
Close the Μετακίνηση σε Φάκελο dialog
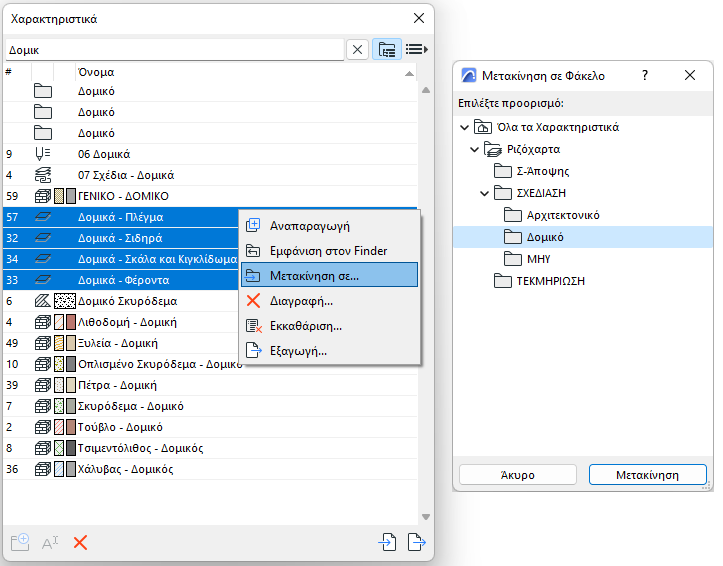tap(690, 75)
